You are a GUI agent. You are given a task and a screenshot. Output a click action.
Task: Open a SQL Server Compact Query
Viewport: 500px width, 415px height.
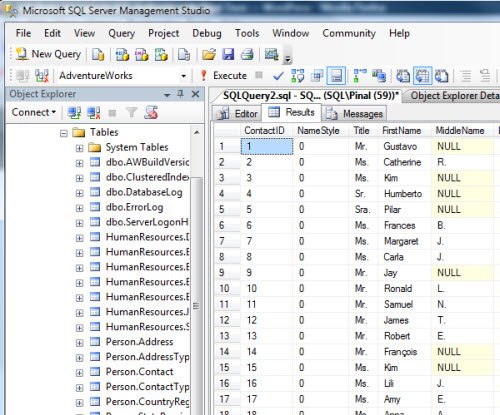tap(184, 54)
